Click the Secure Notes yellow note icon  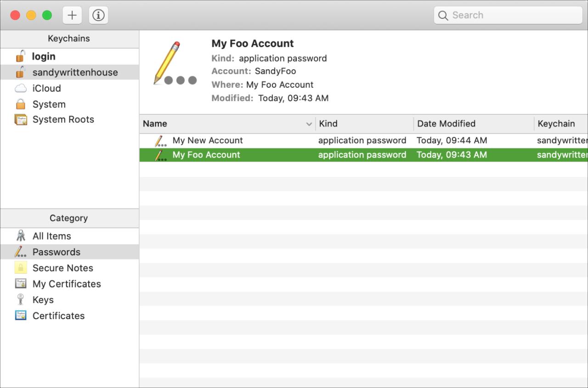coord(21,268)
